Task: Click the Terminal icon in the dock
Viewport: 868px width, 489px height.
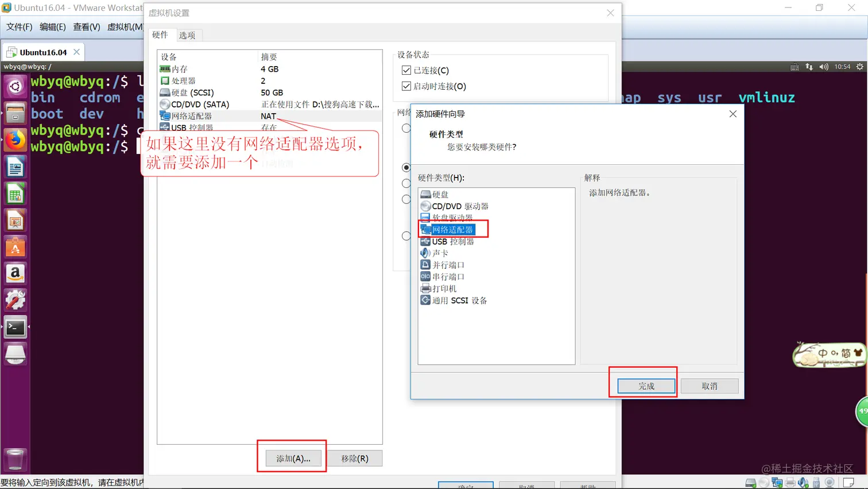Action: [x=15, y=328]
